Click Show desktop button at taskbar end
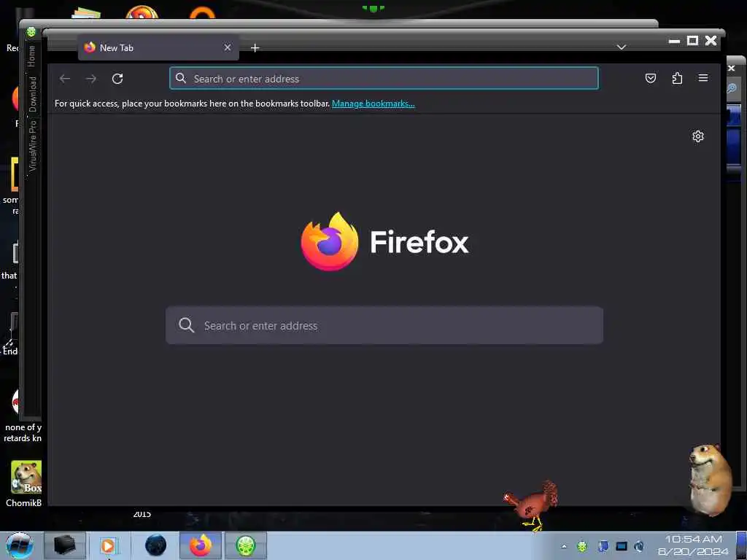The height and width of the screenshot is (560, 747). point(742,545)
